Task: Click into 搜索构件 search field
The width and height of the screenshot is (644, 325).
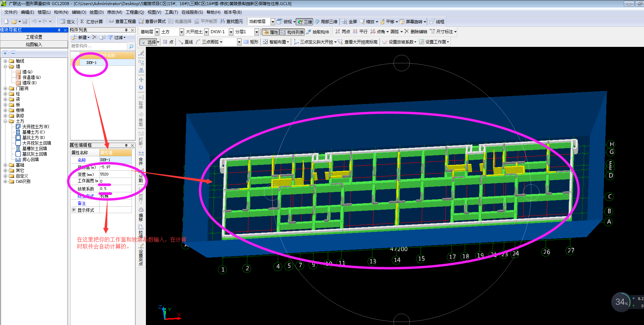Action: tap(99, 46)
